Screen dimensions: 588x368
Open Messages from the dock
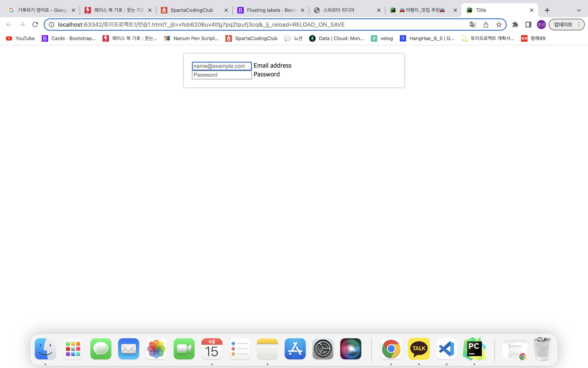[101, 349]
